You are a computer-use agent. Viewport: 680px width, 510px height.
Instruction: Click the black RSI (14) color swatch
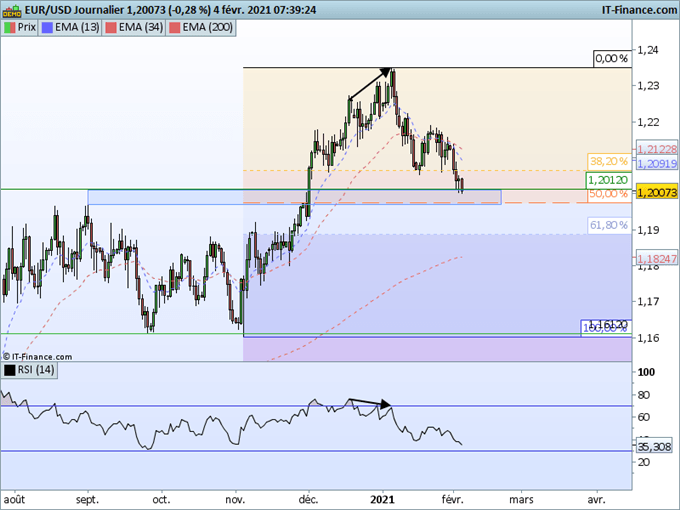(x=10, y=370)
